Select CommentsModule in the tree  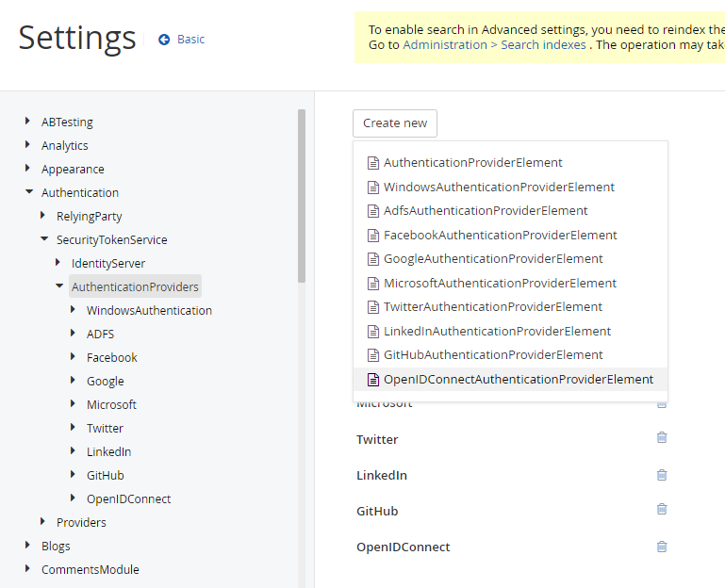[91, 569]
